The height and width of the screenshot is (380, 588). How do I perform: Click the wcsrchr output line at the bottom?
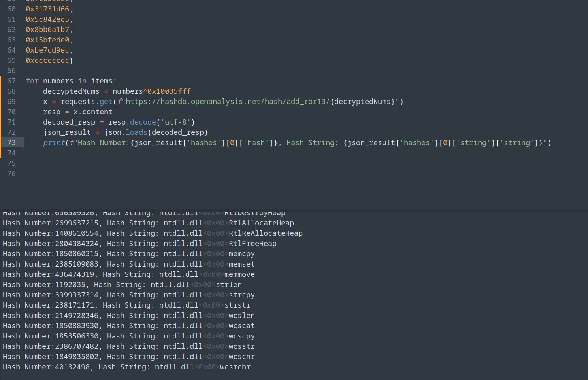[126, 367]
